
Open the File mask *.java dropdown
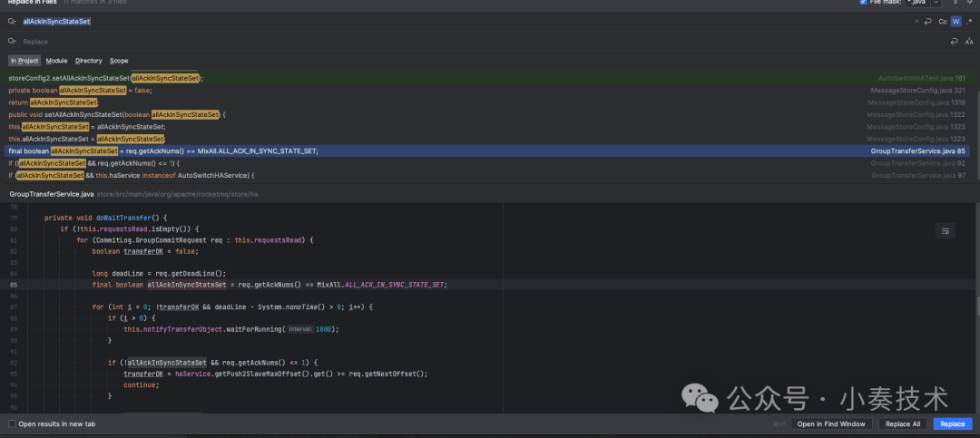(936, 2)
